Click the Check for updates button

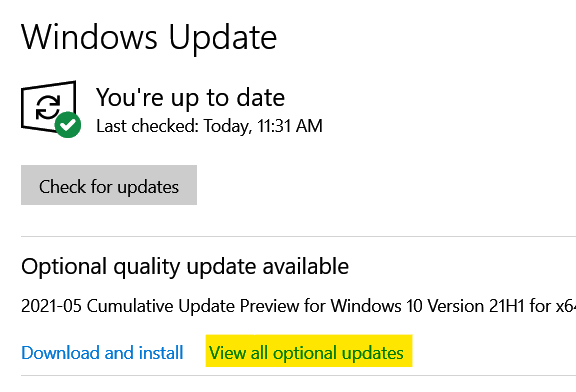click(109, 185)
